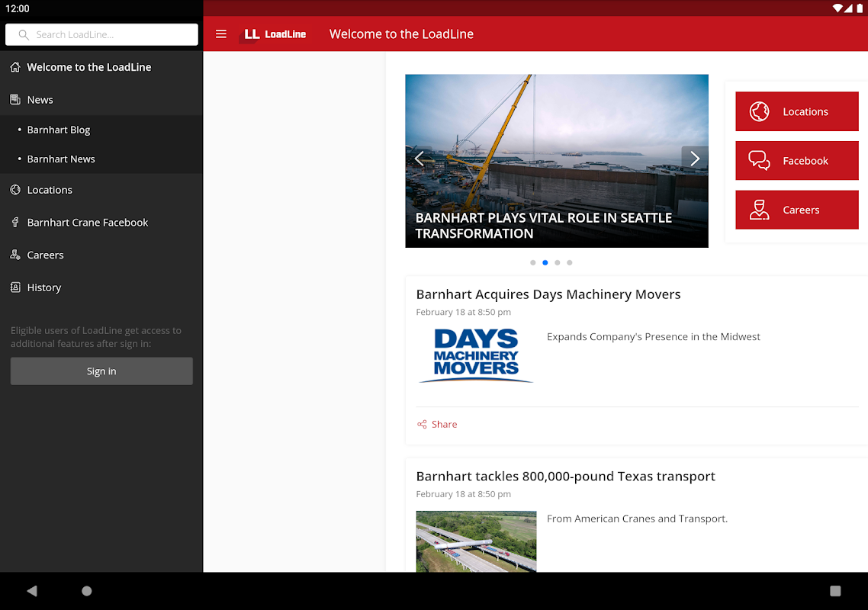This screenshot has height=610, width=868.
Task: Select the fourth carousel dot indicator
Action: click(570, 262)
